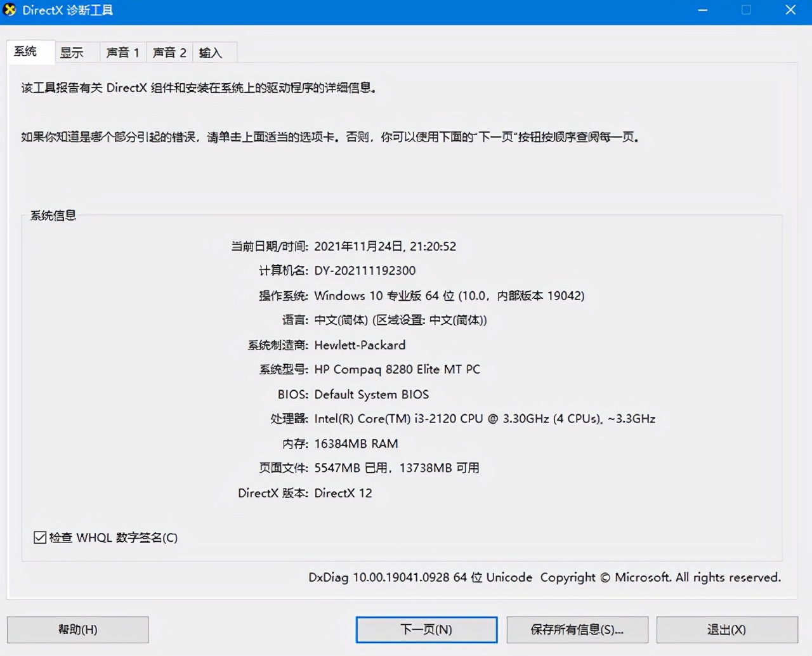Click the DirectX diagnostic tool title bar icon
The image size is (812, 656).
tap(11, 10)
